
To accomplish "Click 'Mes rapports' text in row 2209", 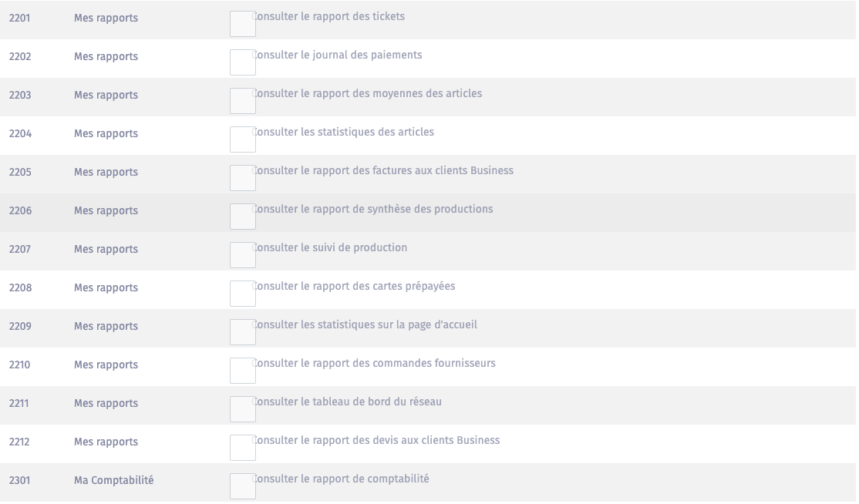I will click(106, 326).
